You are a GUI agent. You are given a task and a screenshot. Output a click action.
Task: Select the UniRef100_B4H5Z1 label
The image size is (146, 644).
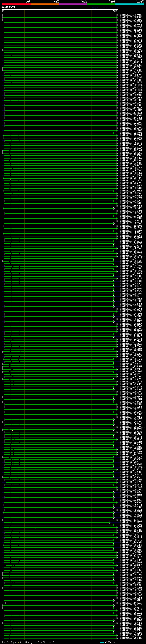pyautogui.click(x=131, y=125)
